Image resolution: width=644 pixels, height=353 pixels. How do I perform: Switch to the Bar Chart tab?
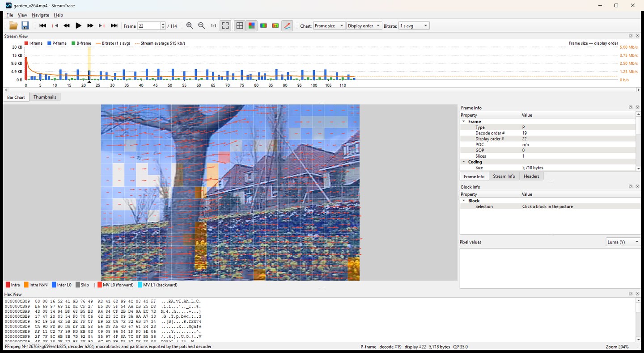pos(16,97)
